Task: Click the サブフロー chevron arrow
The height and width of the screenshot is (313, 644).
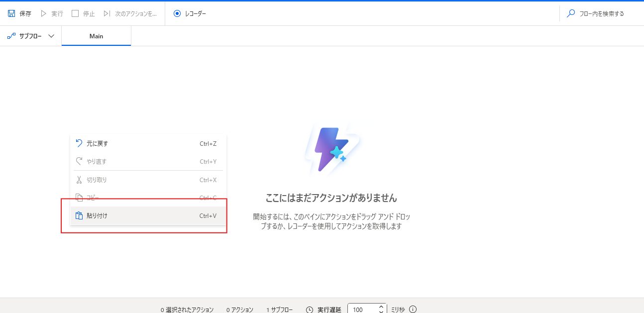Action: (x=51, y=36)
